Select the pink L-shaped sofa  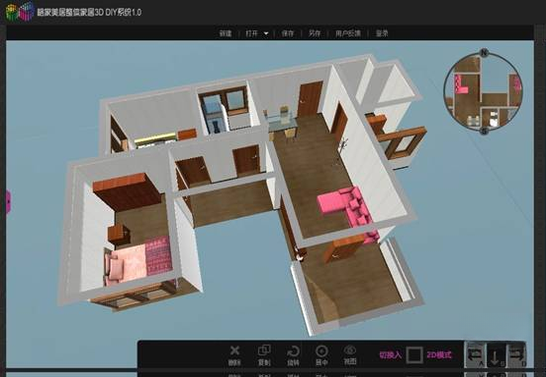pyautogui.click(x=348, y=209)
